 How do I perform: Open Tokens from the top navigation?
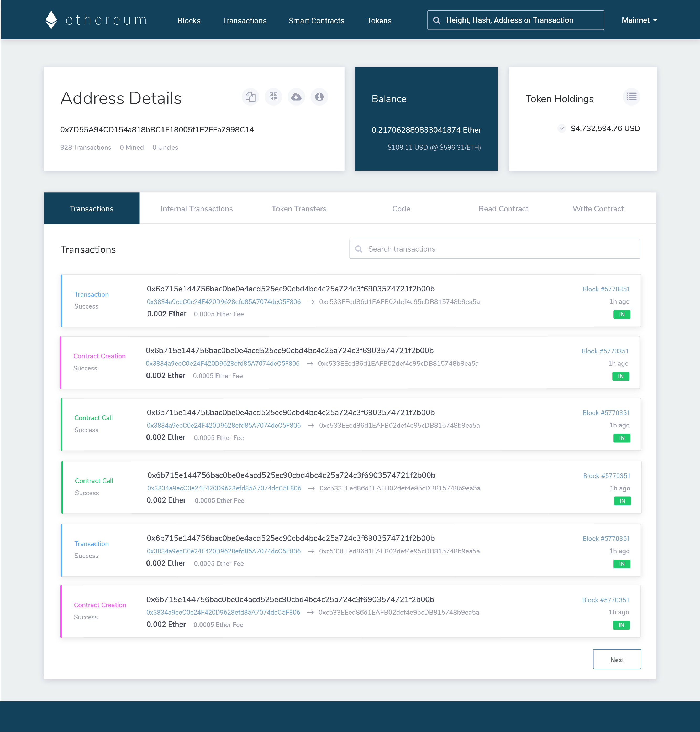379,20
